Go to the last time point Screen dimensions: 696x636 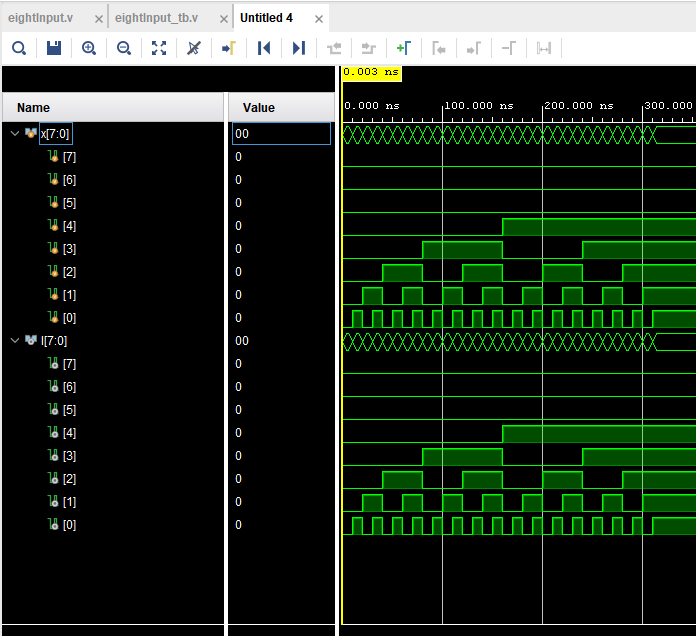coord(299,48)
